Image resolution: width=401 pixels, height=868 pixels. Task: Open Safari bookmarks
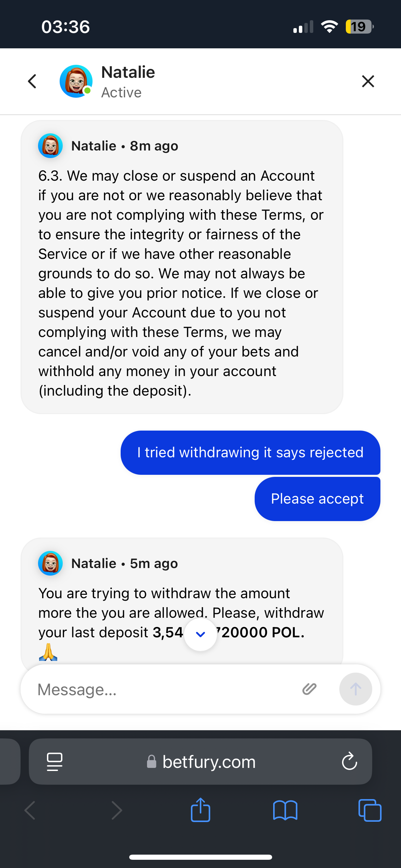click(285, 810)
